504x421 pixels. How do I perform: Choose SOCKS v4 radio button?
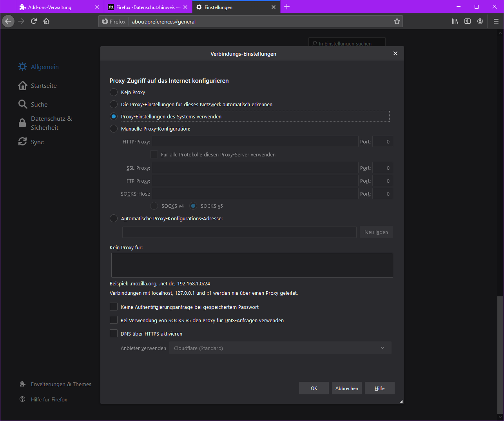154,206
